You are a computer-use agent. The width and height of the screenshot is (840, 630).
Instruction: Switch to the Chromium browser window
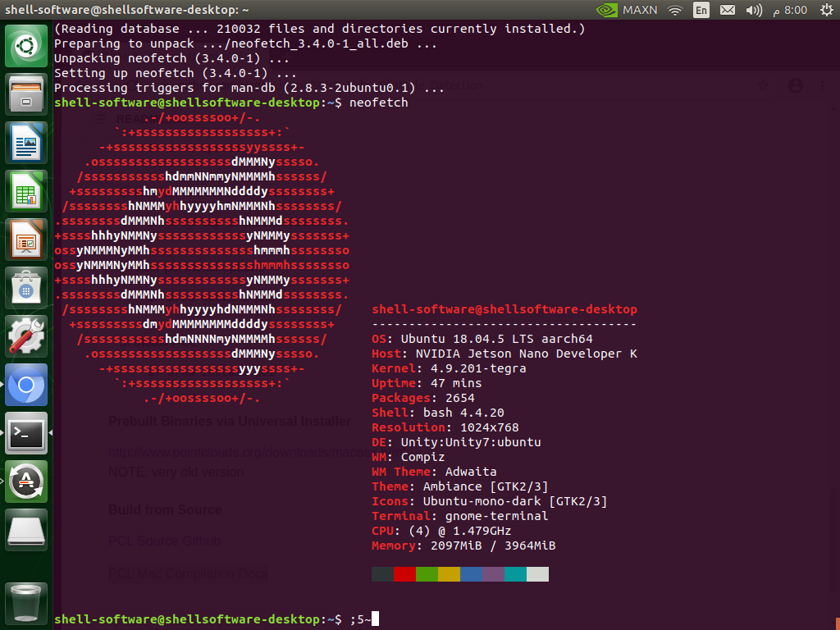tap(26, 384)
